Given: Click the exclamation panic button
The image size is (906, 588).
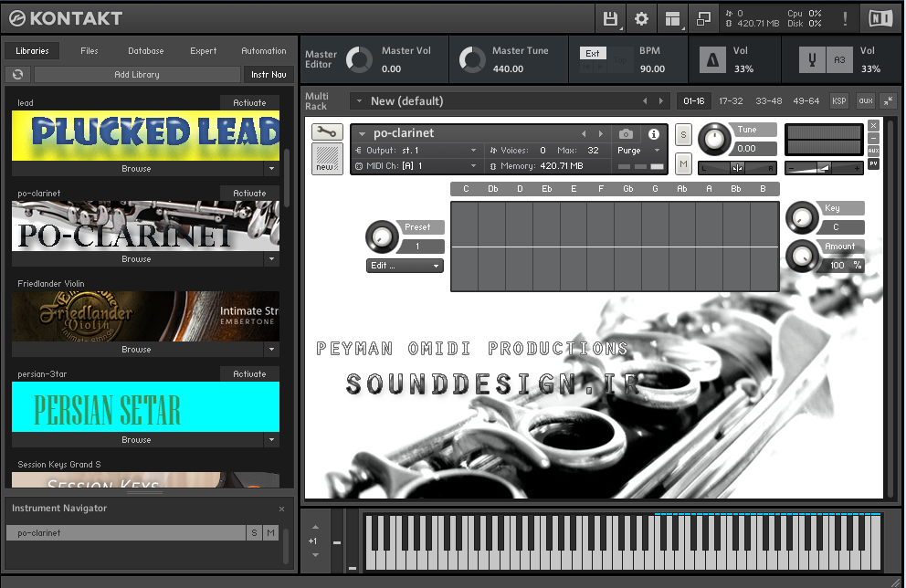Looking at the screenshot, I should [845, 18].
